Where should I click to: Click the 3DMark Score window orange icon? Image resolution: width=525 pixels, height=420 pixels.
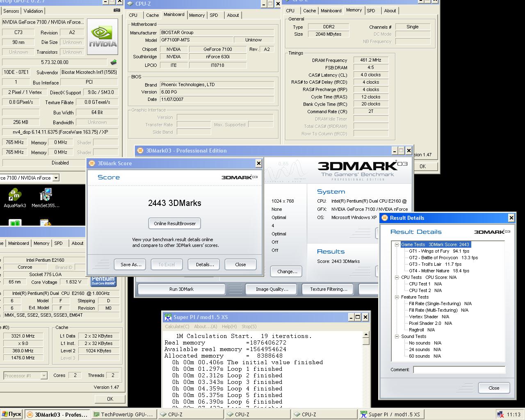[92, 163]
